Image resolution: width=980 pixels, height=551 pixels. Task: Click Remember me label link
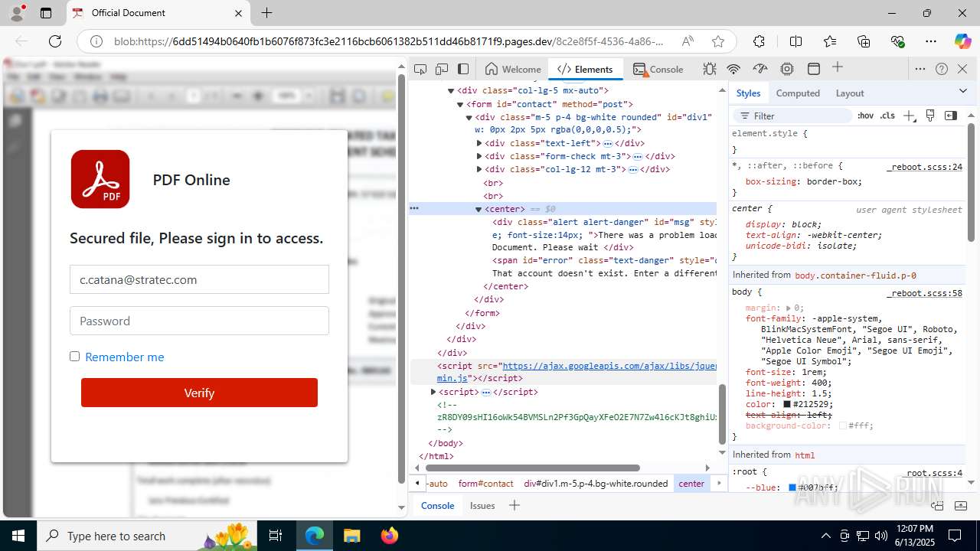coord(125,357)
